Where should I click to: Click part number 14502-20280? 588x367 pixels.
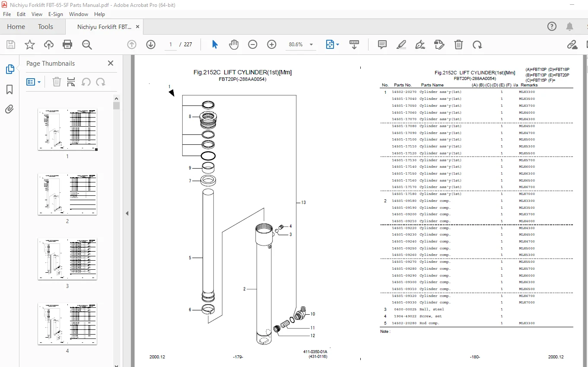(404, 323)
